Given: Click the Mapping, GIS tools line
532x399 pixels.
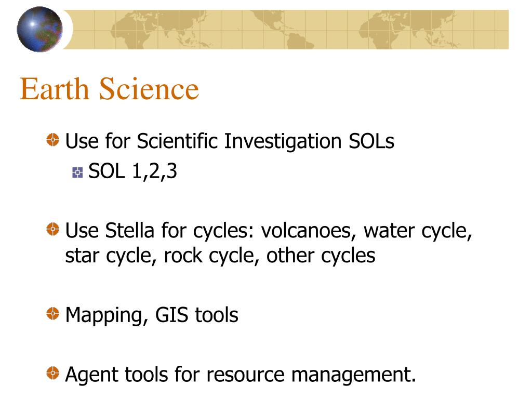Looking at the screenshot, I should [152, 315].
